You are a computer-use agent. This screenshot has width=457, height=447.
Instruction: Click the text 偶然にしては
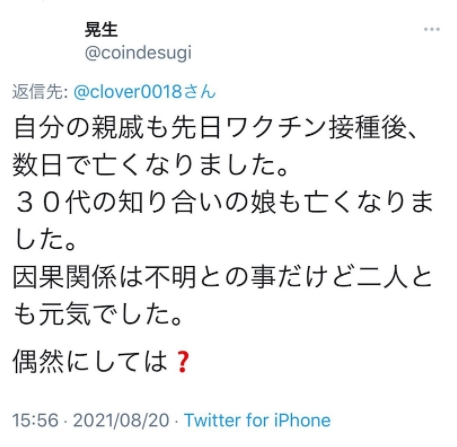[x=91, y=362]
